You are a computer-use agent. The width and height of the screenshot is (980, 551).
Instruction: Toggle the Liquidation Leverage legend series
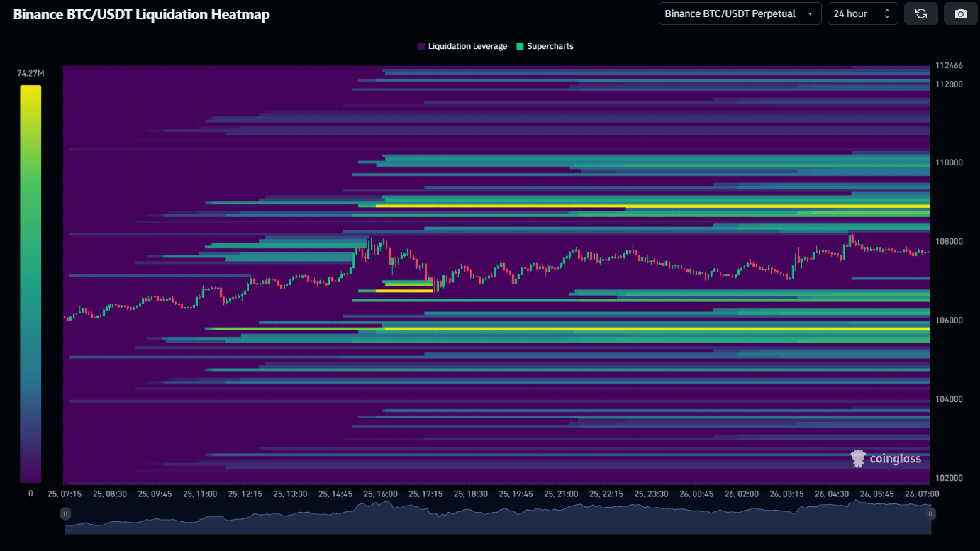pos(462,46)
